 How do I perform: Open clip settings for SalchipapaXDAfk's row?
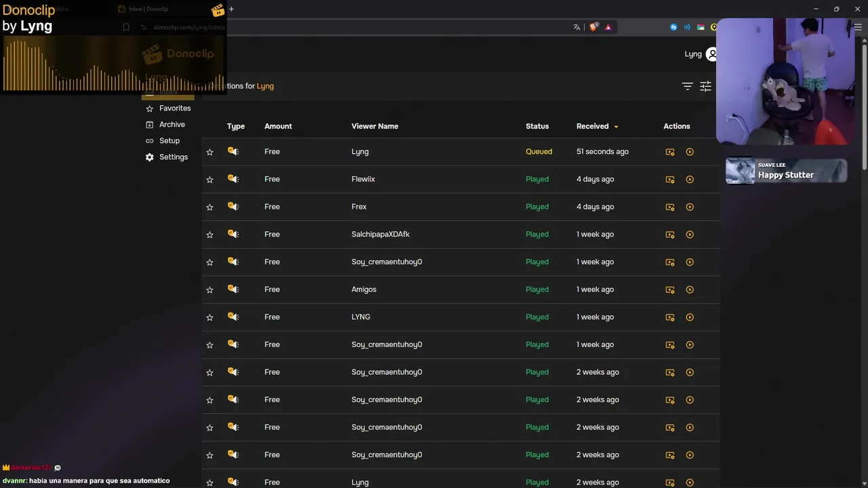[x=670, y=235]
